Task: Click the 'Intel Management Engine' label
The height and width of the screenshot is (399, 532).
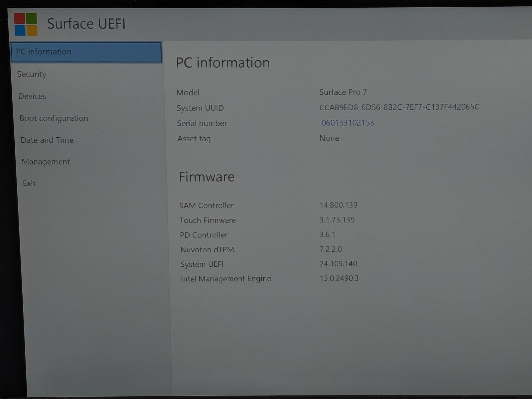Action: click(226, 279)
